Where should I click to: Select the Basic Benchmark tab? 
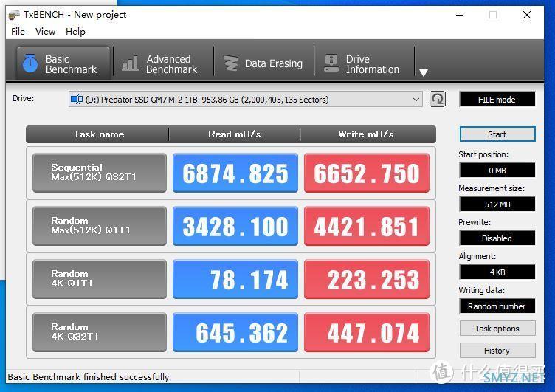pyautogui.click(x=63, y=63)
